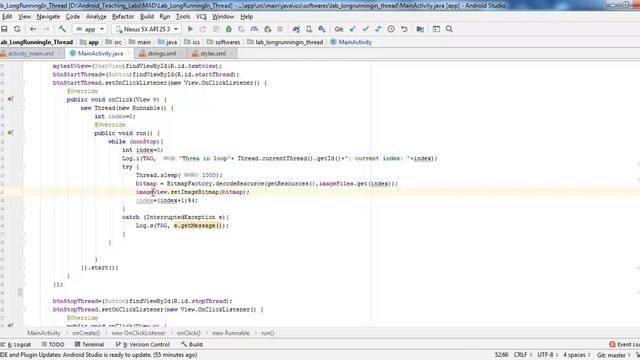Click the Sync/refresh toolbar icon
Viewport: 640px width, 360px height.
click(17, 29)
